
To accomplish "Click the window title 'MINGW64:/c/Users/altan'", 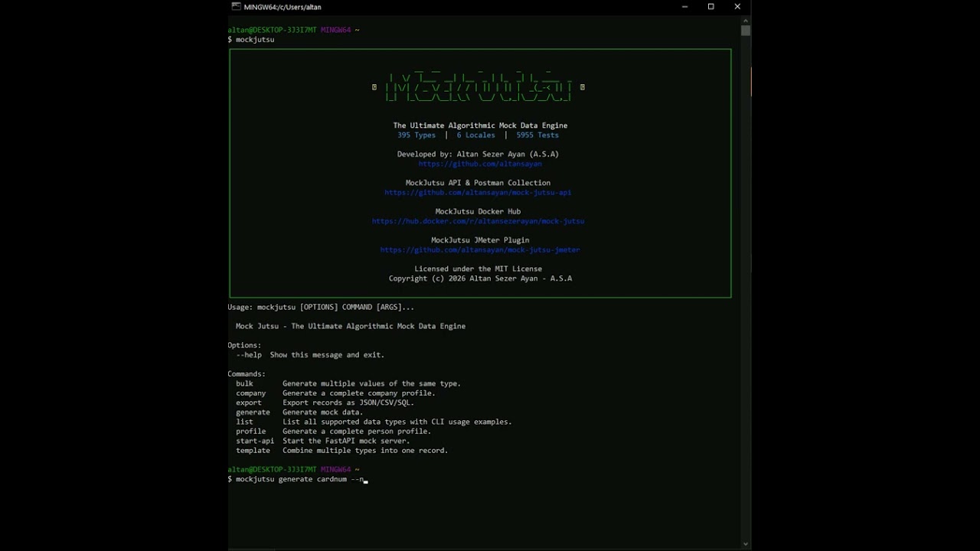I will pyautogui.click(x=283, y=7).
